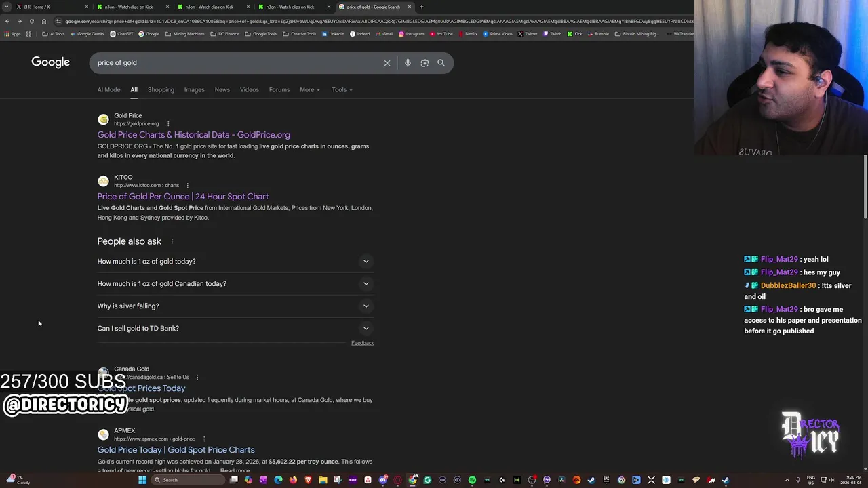868x488 pixels.
Task: Open a new browser tab with plus icon
Action: [x=421, y=7]
